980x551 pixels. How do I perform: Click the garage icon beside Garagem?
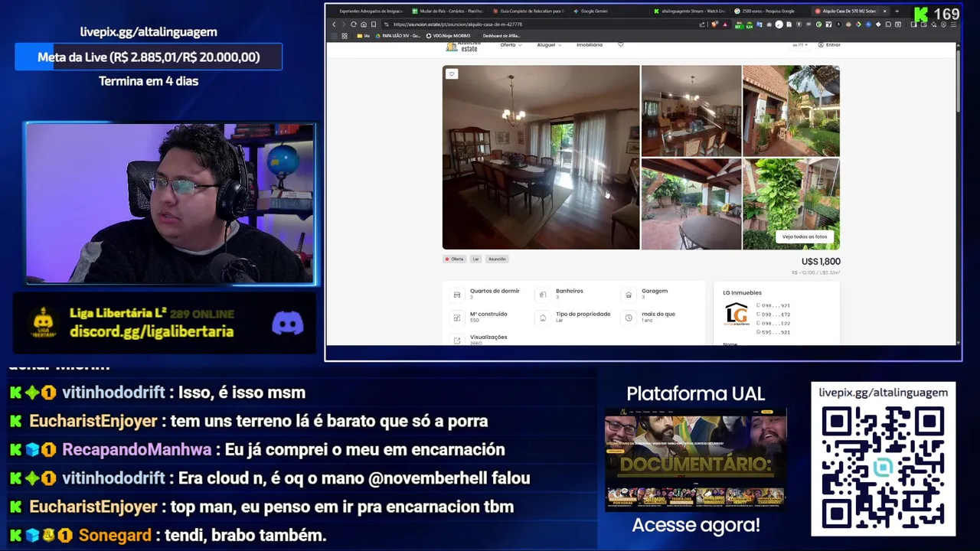[629, 295]
